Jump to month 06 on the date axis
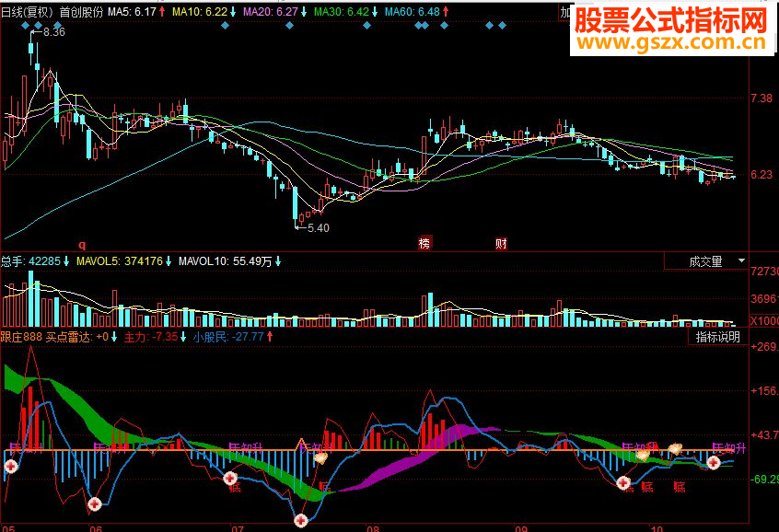Viewport: 779px width, 532px height. click(x=96, y=528)
